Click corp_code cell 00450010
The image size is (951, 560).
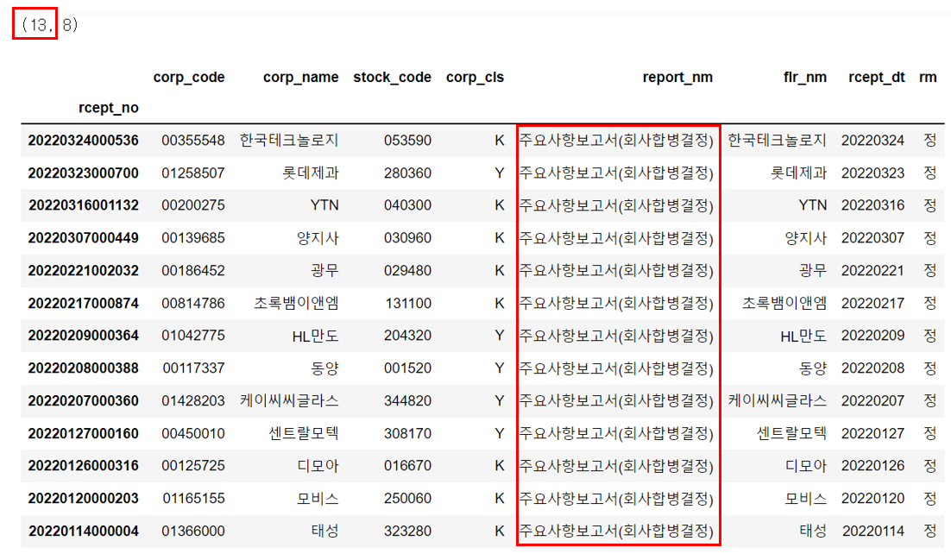[192, 434]
